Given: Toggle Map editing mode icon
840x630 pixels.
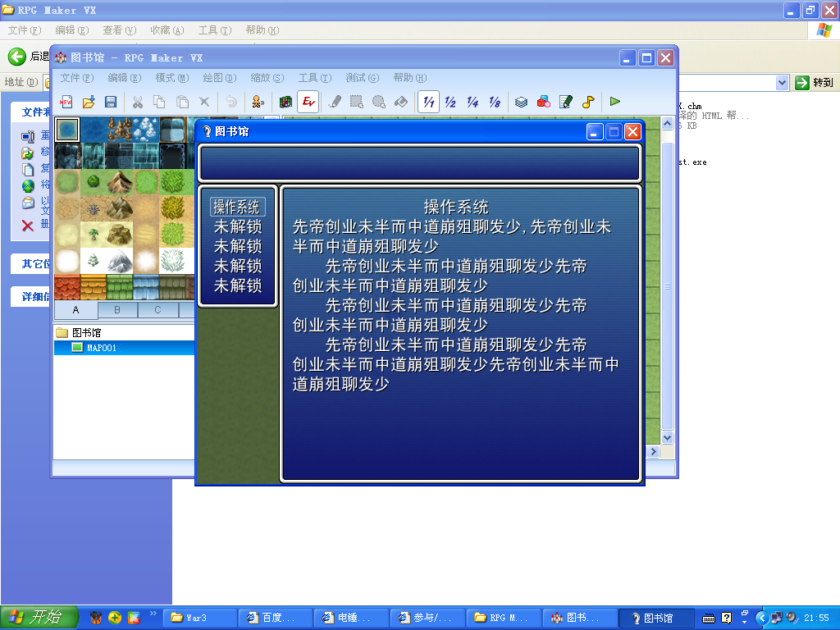Looking at the screenshot, I should point(285,102).
